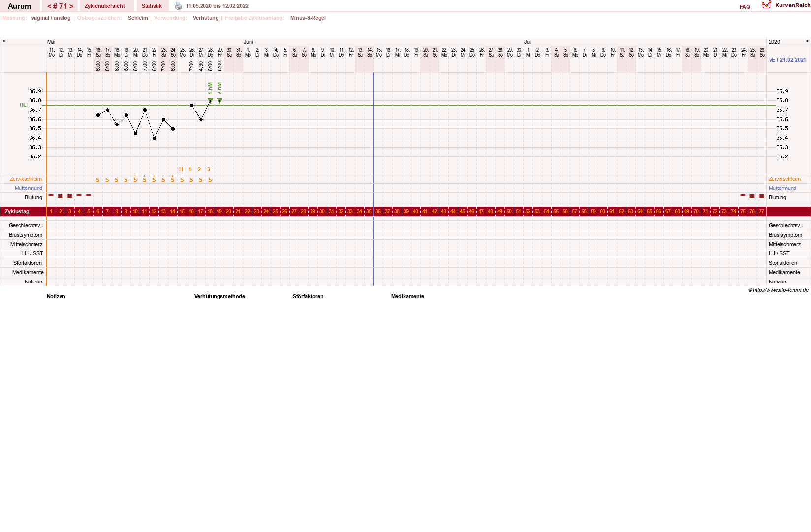This screenshot has width=811, height=532.
Task: Click the double bleeding mark on cycle day 77
Action: 762,196
